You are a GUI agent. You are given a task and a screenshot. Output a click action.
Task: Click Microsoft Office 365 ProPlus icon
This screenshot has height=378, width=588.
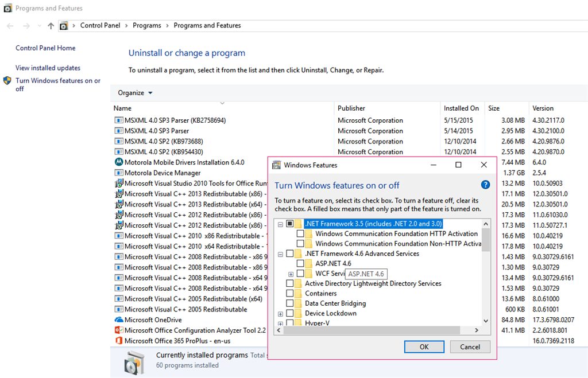[119, 341]
